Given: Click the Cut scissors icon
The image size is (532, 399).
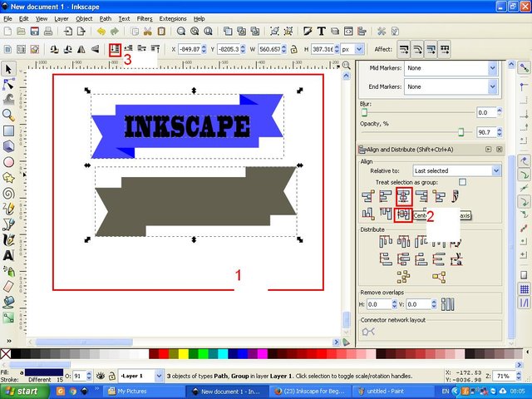Looking at the screenshot, I should click(x=148, y=32).
